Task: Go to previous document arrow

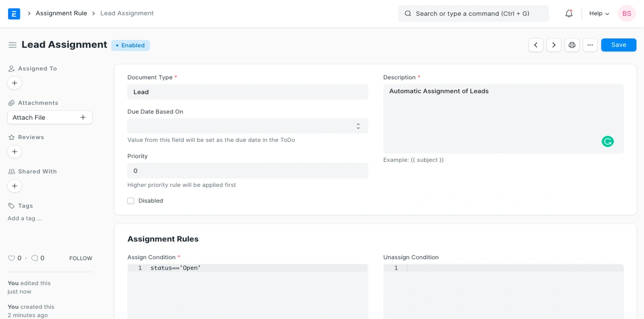Action: (x=536, y=45)
